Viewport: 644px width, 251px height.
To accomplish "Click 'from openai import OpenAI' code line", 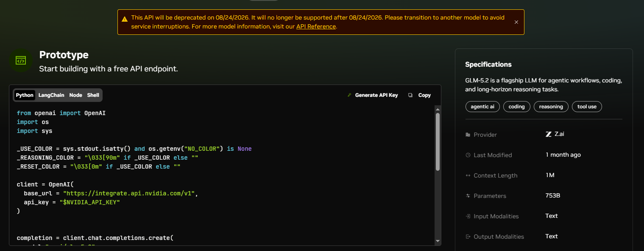I will coord(61,113).
